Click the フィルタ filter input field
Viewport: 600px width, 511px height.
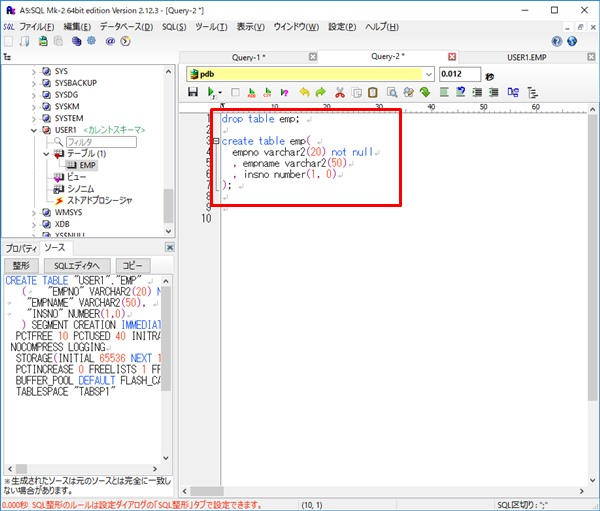[101, 142]
